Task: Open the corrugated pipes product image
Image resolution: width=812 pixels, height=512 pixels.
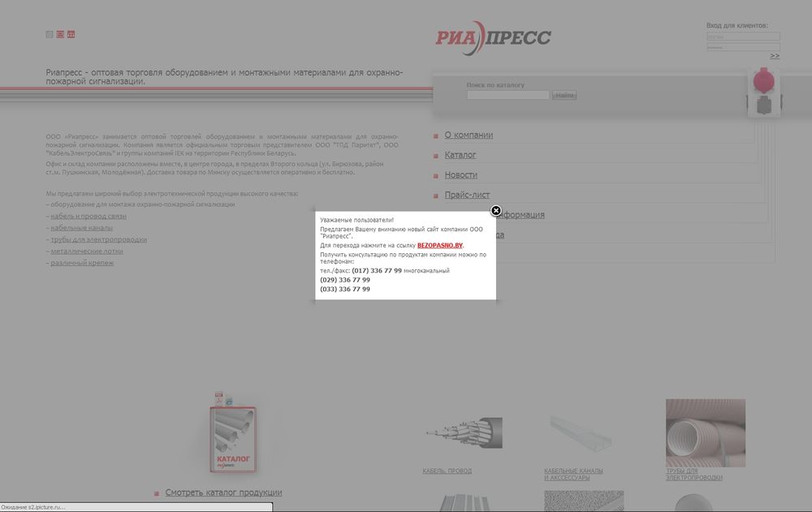Action: coord(693,432)
